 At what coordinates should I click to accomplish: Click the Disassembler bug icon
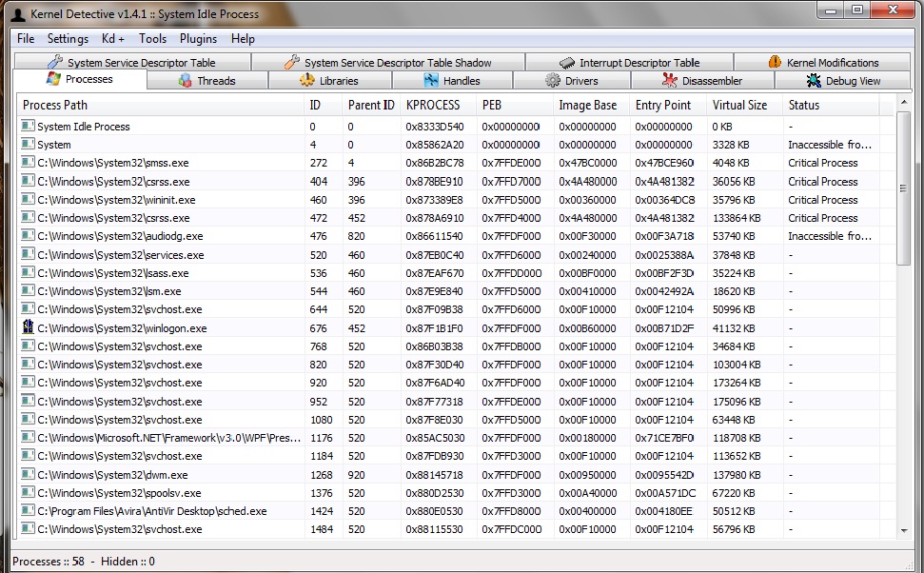[x=670, y=81]
